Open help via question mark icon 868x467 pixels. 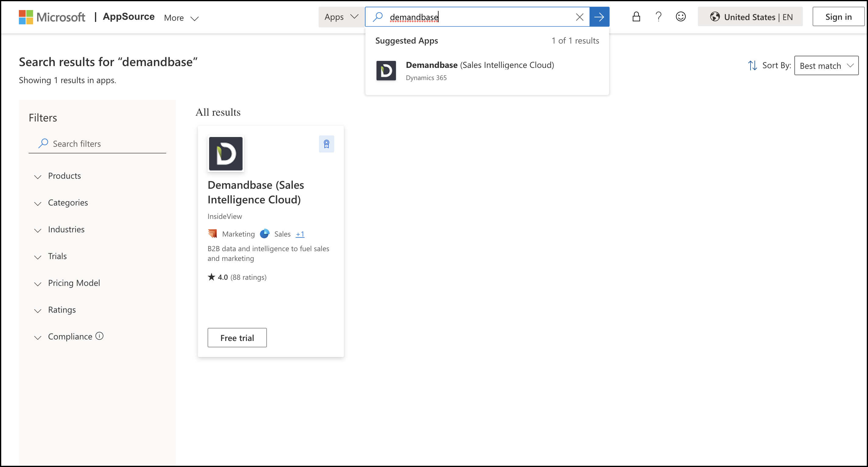click(658, 16)
